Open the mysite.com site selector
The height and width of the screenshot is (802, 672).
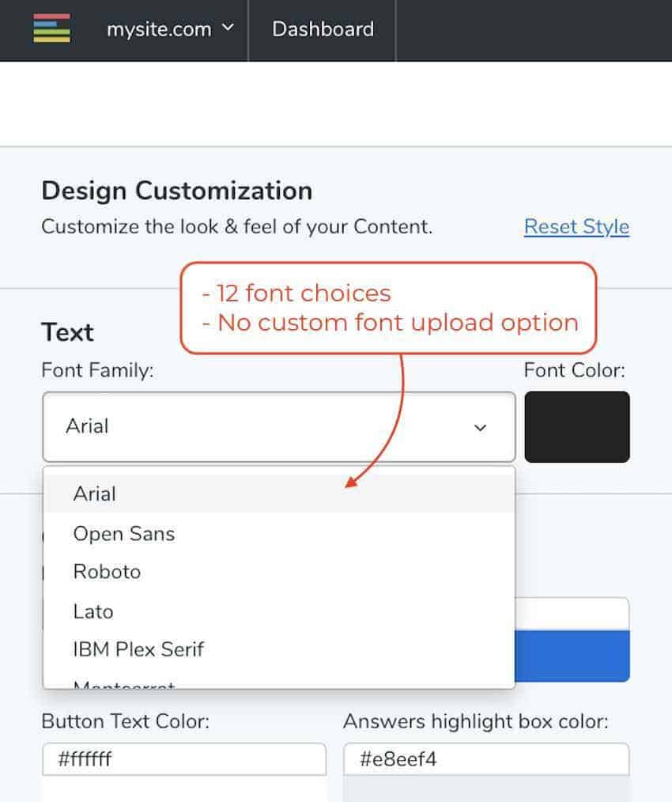tap(170, 29)
